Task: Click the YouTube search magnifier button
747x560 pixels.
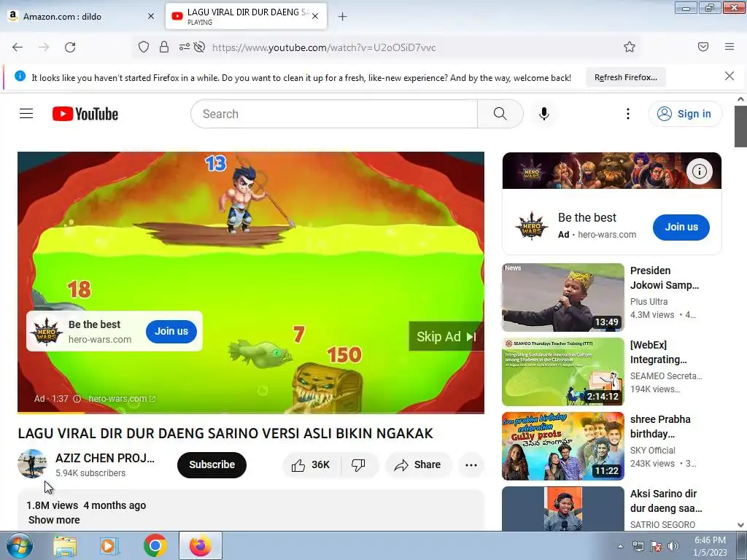Action: click(x=500, y=114)
